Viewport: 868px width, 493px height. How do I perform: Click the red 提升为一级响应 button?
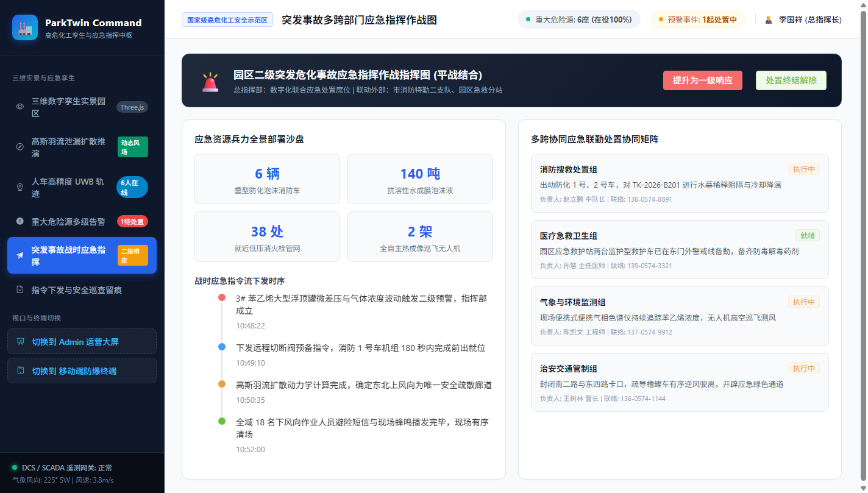(x=703, y=80)
